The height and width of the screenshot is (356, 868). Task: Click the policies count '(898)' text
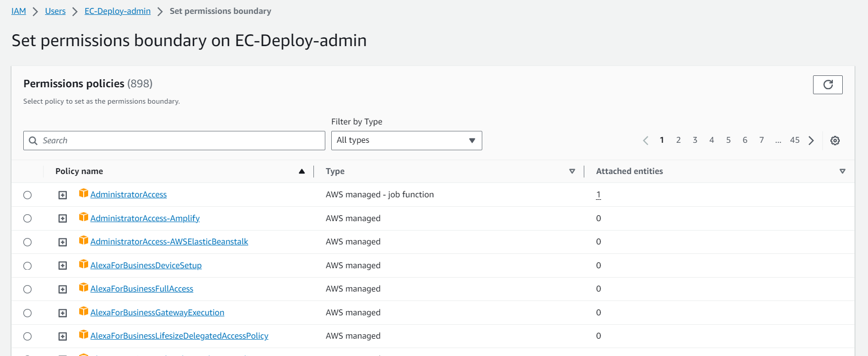point(140,83)
